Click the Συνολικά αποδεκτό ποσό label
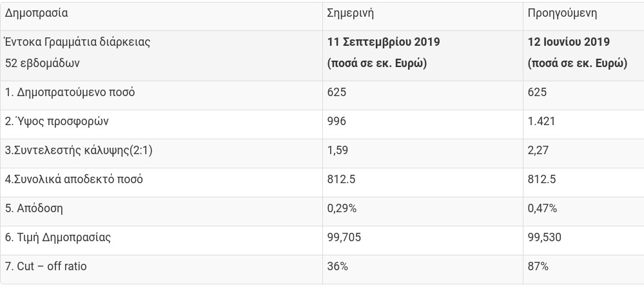 pos(74,179)
